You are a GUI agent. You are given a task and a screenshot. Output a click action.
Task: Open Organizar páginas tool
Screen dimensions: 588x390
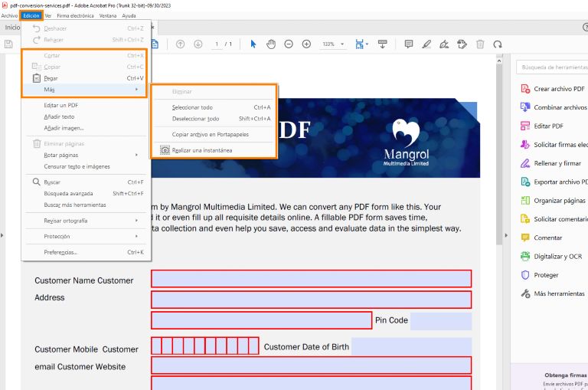553,201
